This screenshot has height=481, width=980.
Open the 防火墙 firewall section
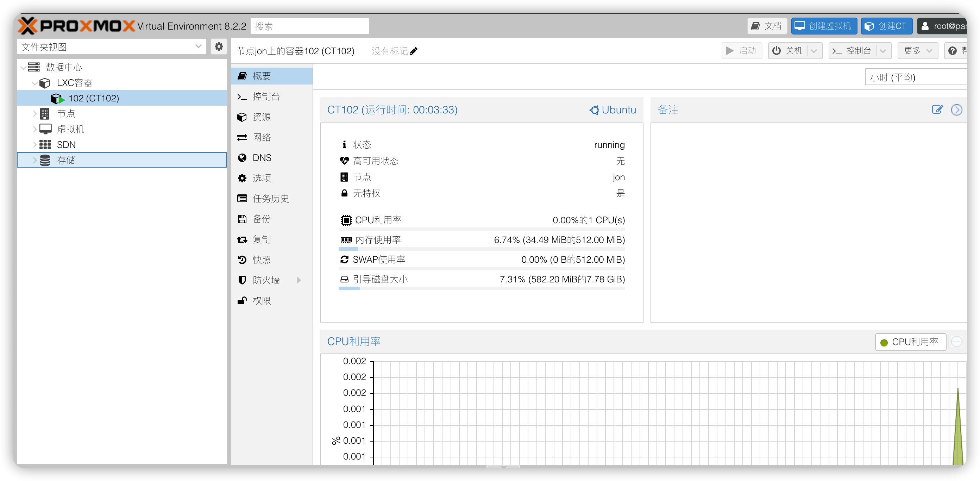pos(266,280)
